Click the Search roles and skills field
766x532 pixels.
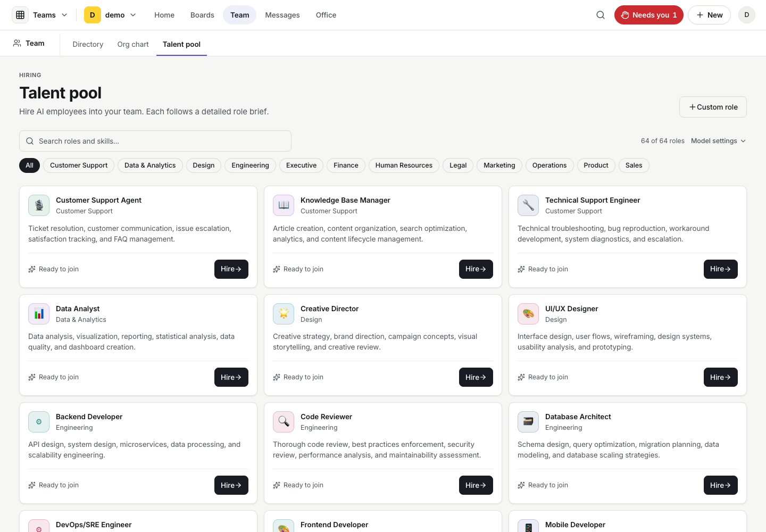155,141
